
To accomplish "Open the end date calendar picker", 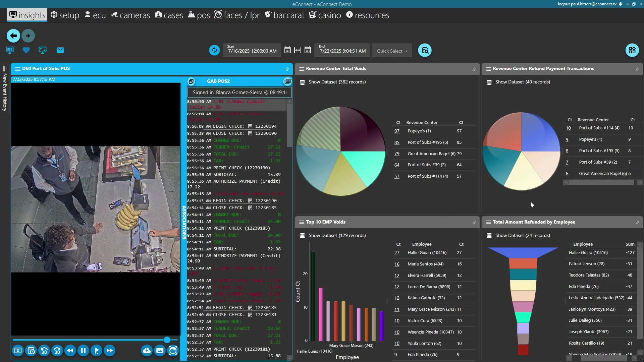I will 308,50.
